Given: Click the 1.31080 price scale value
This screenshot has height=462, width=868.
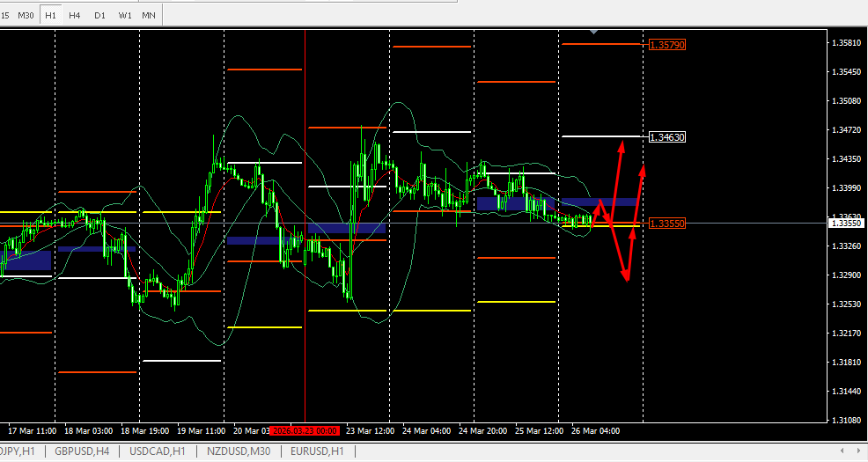Looking at the screenshot, I should coord(847,421).
